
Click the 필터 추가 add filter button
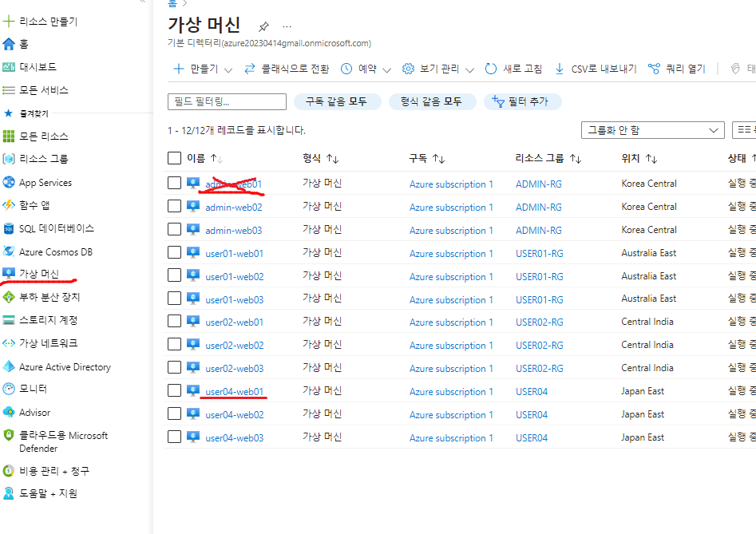522,101
